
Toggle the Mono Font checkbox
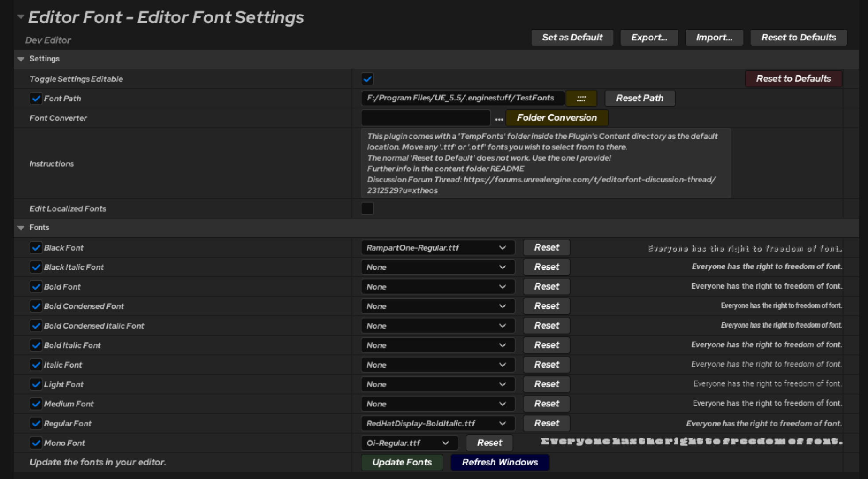(x=36, y=443)
